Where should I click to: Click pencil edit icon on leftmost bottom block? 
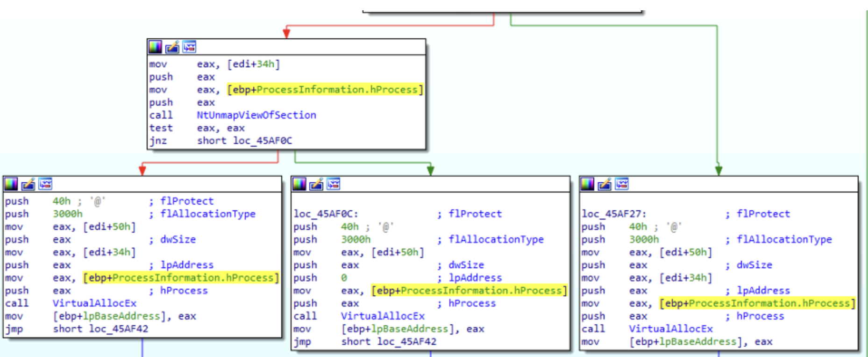pyautogui.click(x=28, y=184)
